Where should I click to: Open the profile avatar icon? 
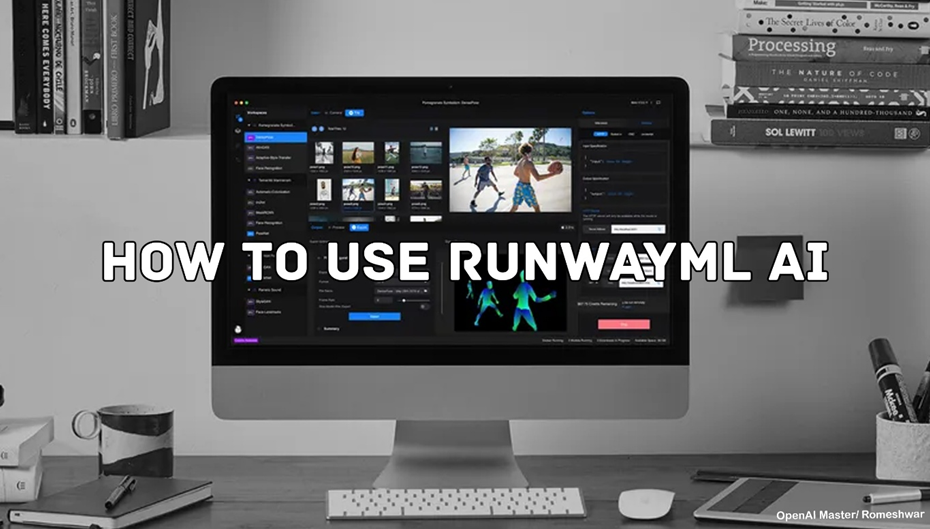pyautogui.click(x=238, y=329)
